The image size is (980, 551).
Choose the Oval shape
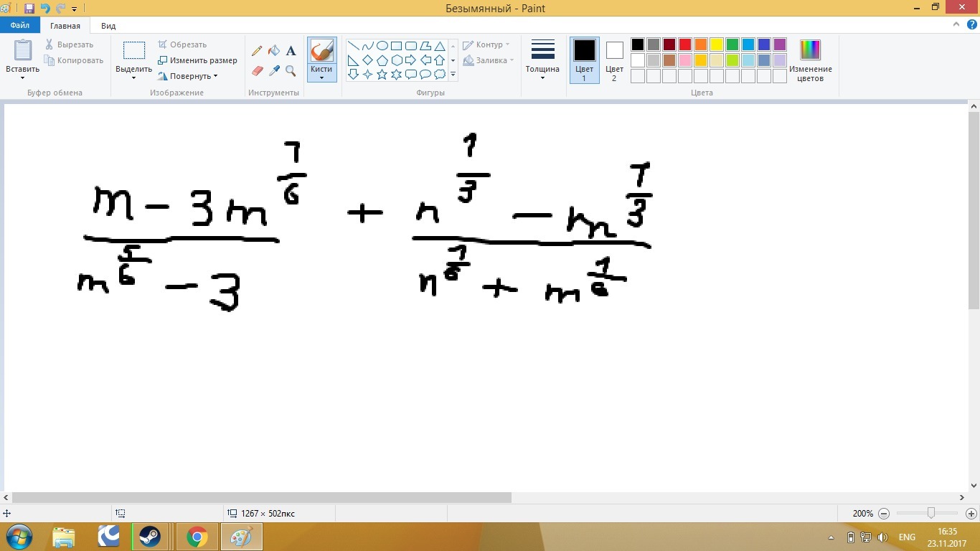382,46
